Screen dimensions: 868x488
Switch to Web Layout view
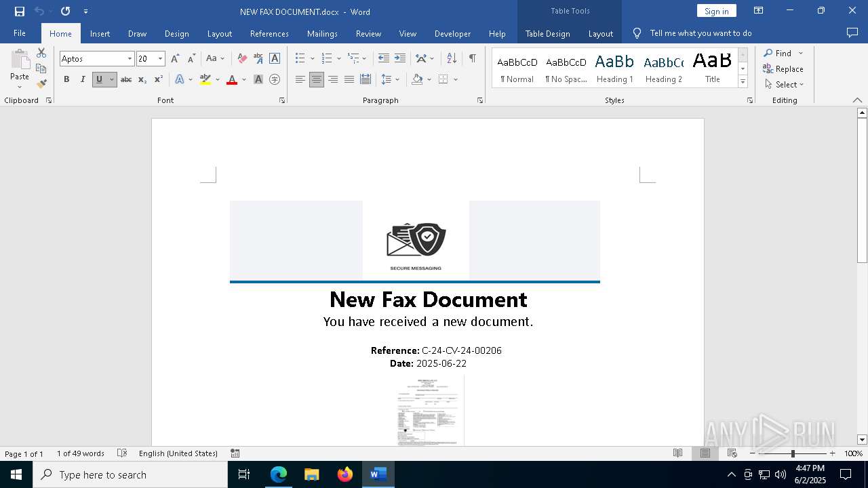(x=732, y=453)
